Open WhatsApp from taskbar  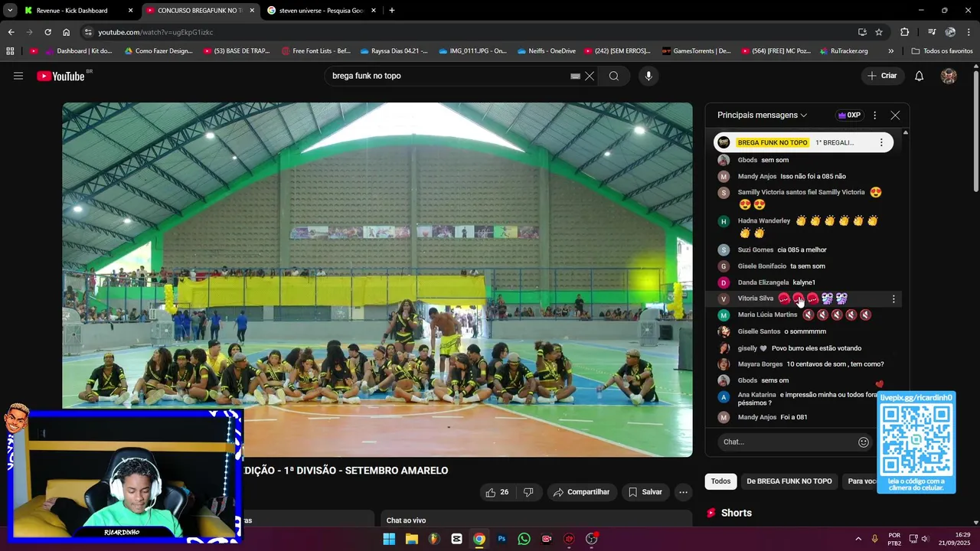[524, 539]
